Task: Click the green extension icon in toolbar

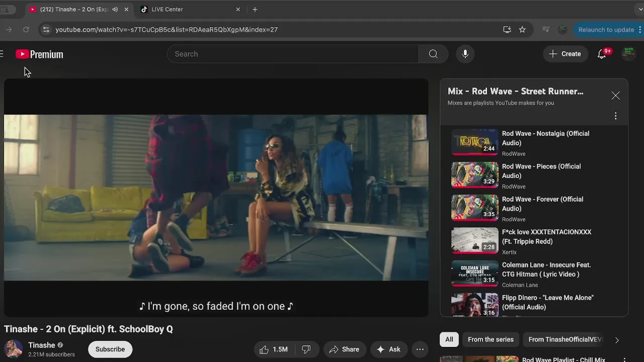Action: 562,30
